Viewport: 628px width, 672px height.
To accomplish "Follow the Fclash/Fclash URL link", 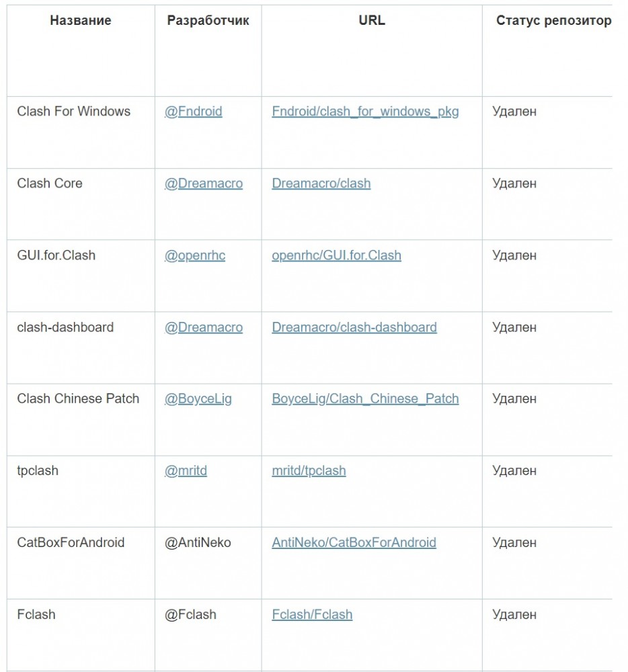I will [312, 614].
